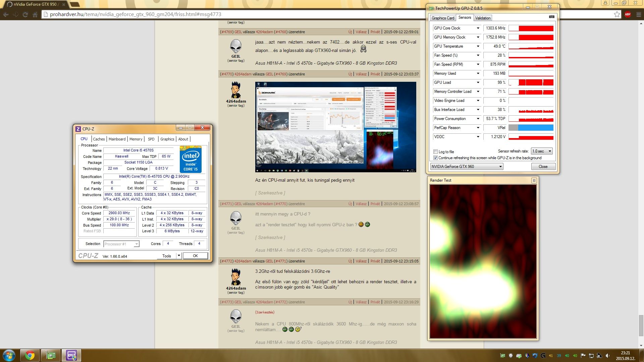Click the CPU-Z title bar logo icon
The width and height of the screenshot is (644, 362).
tap(78, 129)
